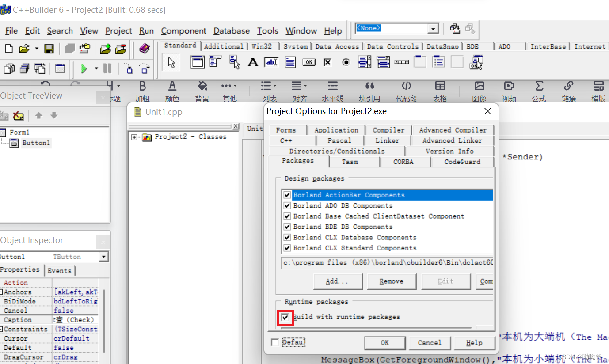Expand the Project2 - Classes tree node
This screenshot has width=609, height=364.
pos(134,137)
